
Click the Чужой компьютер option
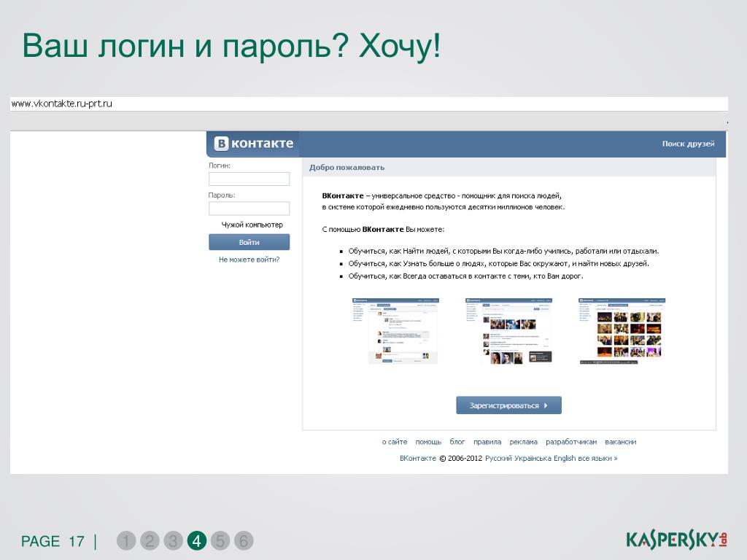(x=252, y=225)
